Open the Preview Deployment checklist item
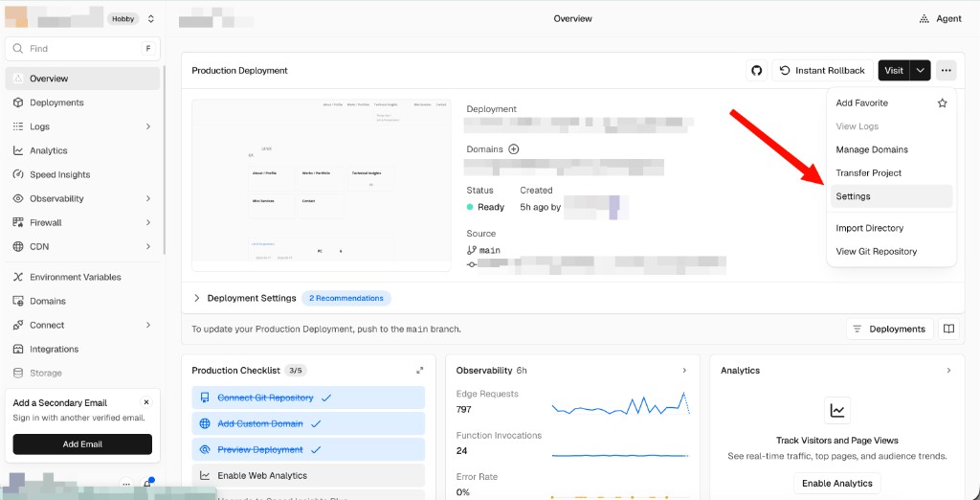Image resolution: width=980 pixels, height=500 pixels. [308, 450]
